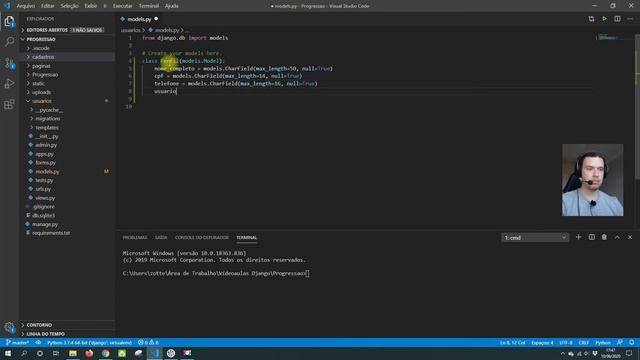Select the models.py editor tab

(x=139, y=19)
